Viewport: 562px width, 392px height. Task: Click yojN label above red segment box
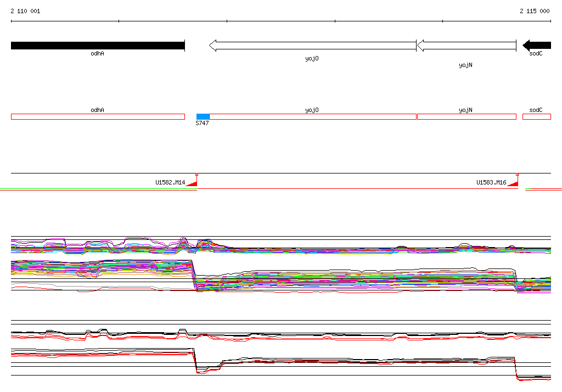pos(465,110)
